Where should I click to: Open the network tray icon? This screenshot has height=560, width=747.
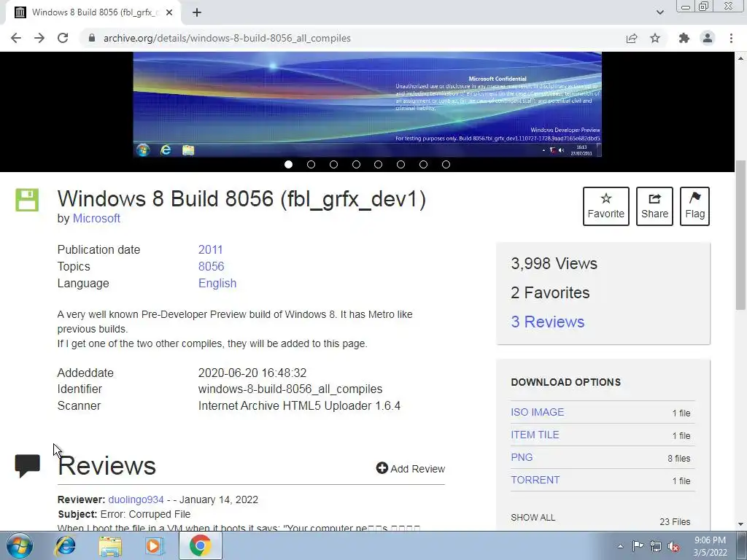tap(656, 546)
